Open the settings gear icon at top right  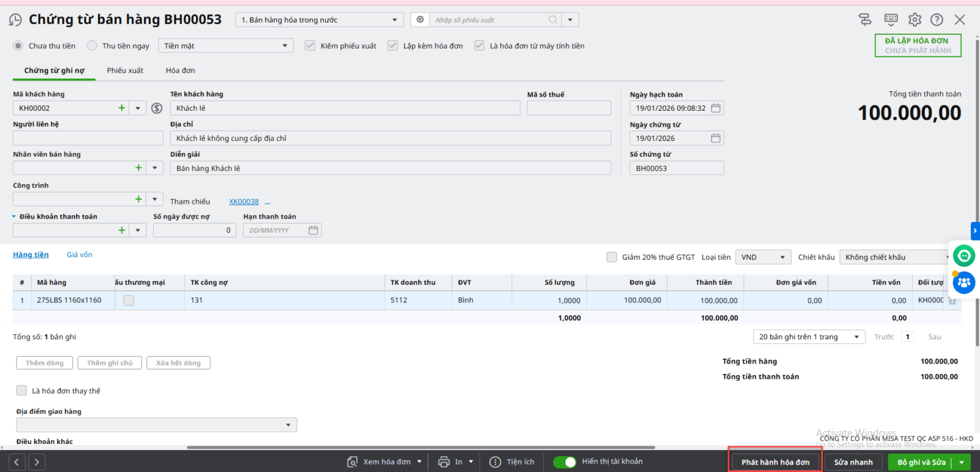coord(914,20)
